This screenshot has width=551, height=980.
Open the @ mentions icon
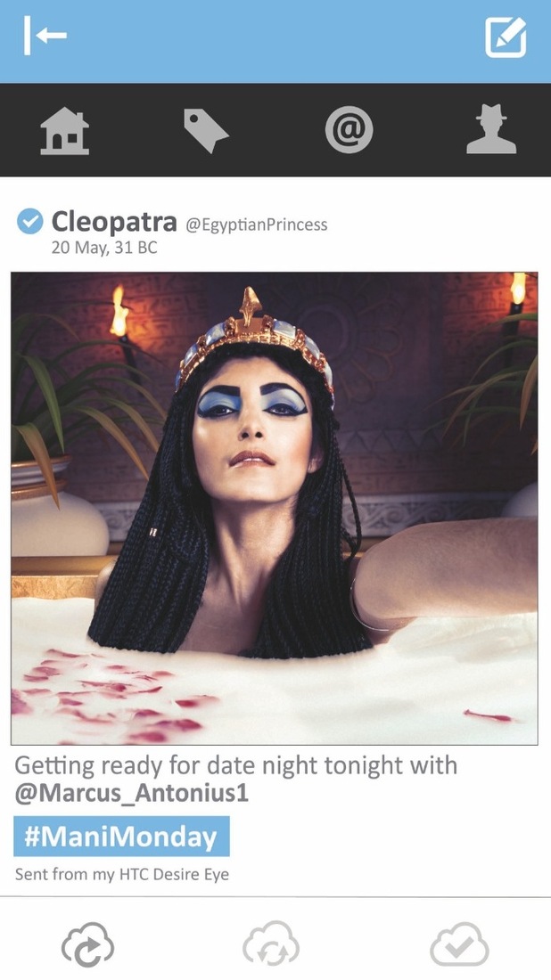(x=349, y=130)
